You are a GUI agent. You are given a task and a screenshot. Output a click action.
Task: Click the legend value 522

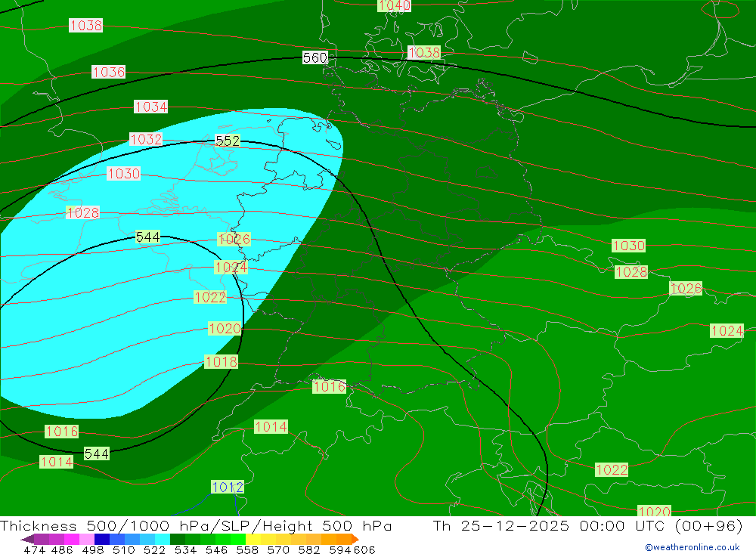pyautogui.click(x=155, y=550)
